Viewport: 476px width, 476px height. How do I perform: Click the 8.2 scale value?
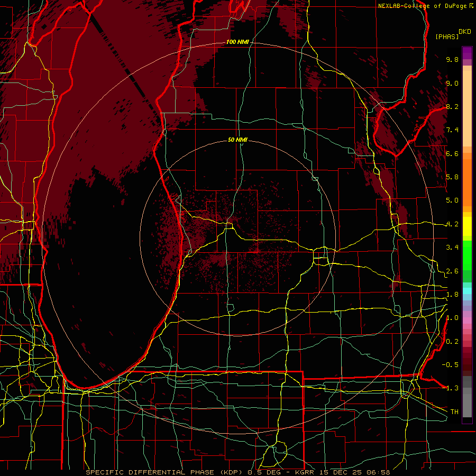[452, 106]
